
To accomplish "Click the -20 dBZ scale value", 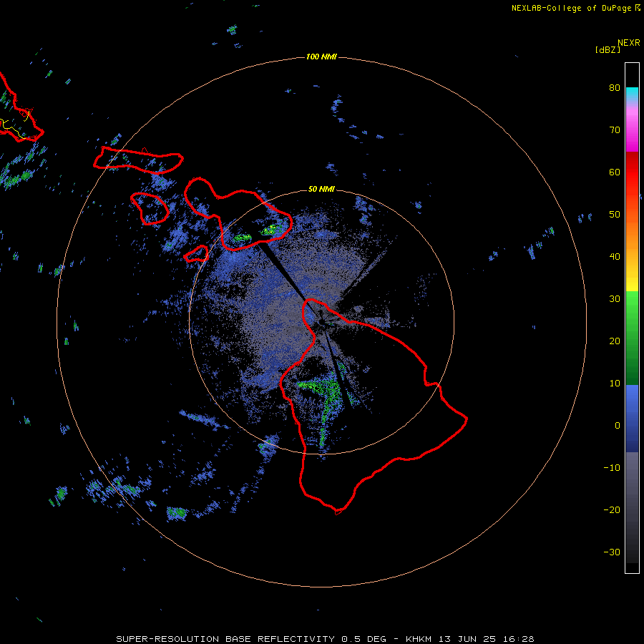I will click(612, 509).
